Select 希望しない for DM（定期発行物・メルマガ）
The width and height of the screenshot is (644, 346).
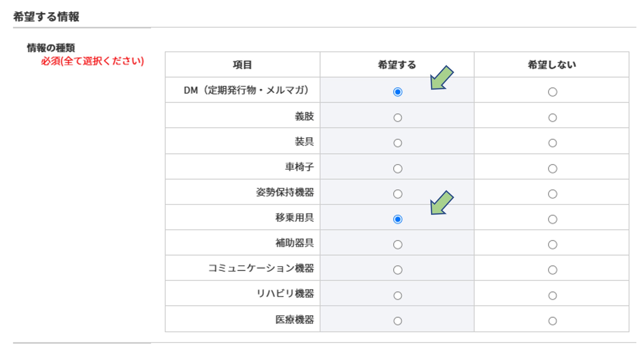(x=552, y=92)
